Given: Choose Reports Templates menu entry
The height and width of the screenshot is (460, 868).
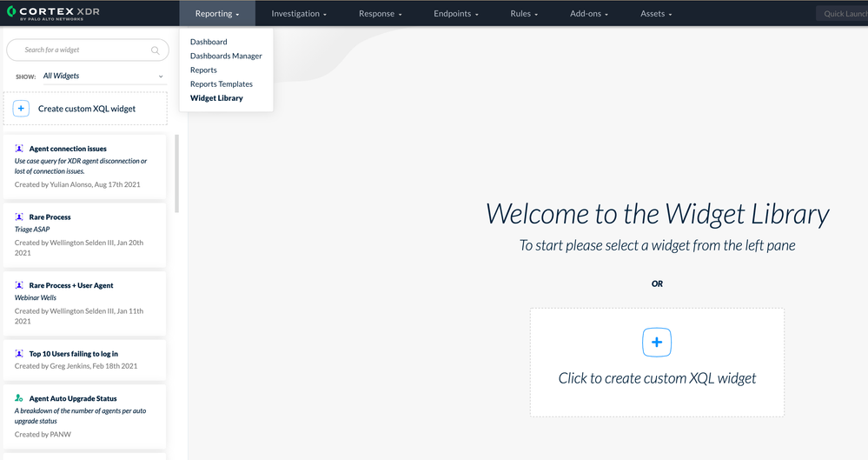Looking at the screenshot, I should pyautogui.click(x=222, y=84).
